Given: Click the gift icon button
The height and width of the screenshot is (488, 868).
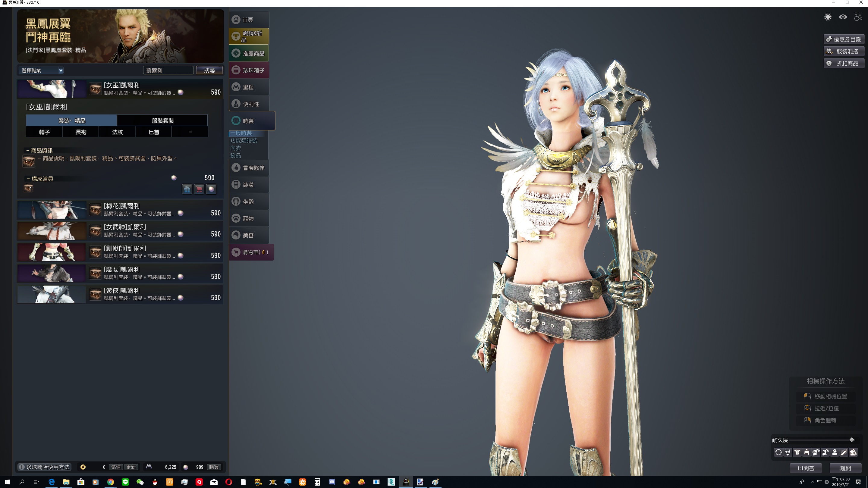Looking at the screenshot, I should click(x=187, y=189).
